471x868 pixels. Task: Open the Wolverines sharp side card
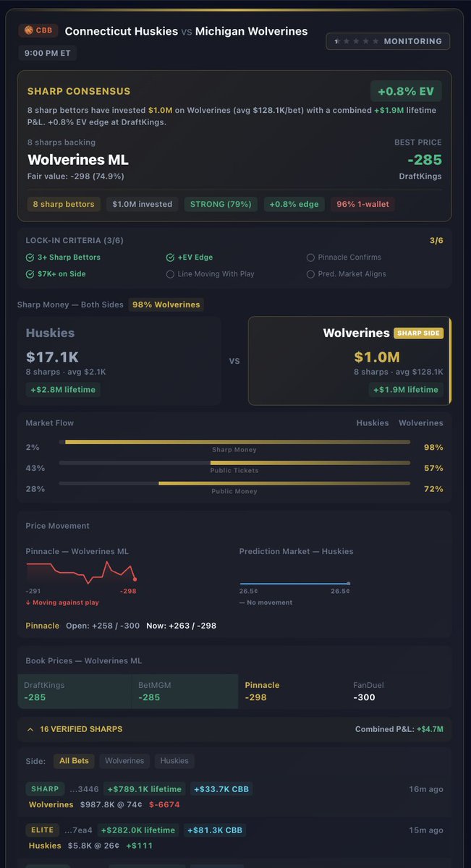tap(349, 360)
